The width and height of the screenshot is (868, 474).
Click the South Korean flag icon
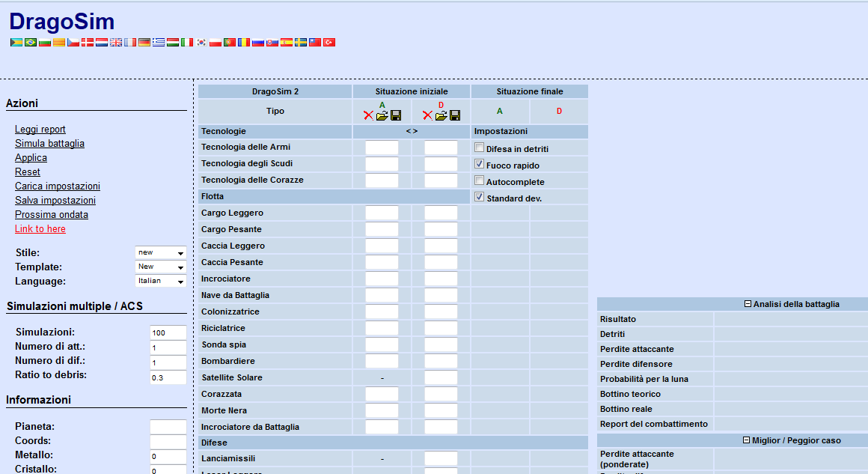point(201,43)
